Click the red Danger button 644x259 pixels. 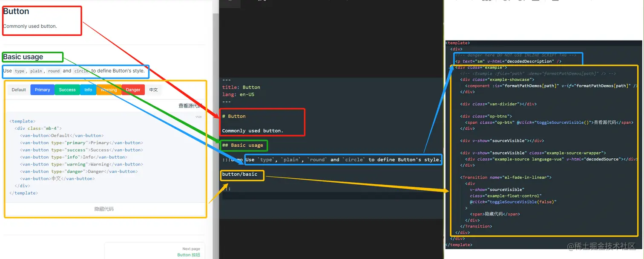tap(133, 90)
